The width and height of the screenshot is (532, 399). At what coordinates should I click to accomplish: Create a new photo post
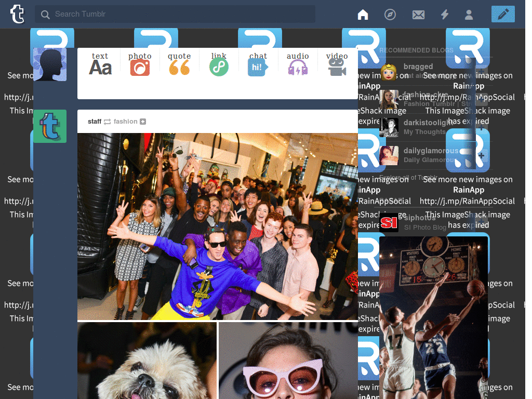click(x=140, y=64)
